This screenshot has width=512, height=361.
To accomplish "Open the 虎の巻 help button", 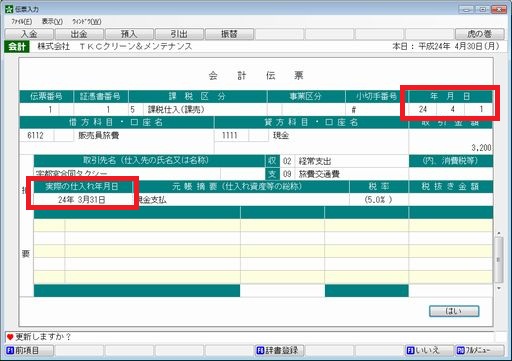I will point(479,34).
